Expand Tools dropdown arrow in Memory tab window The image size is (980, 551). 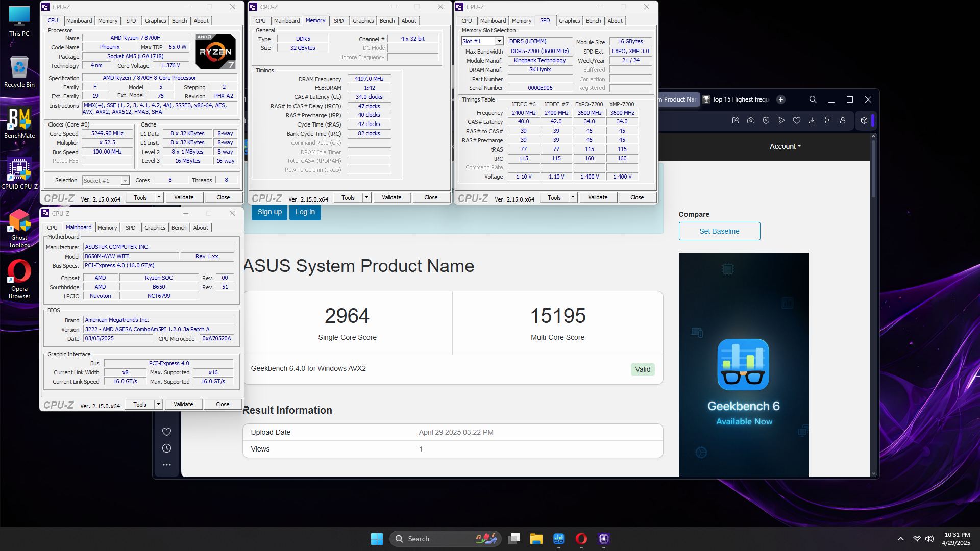pyautogui.click(x=366, y=197)
